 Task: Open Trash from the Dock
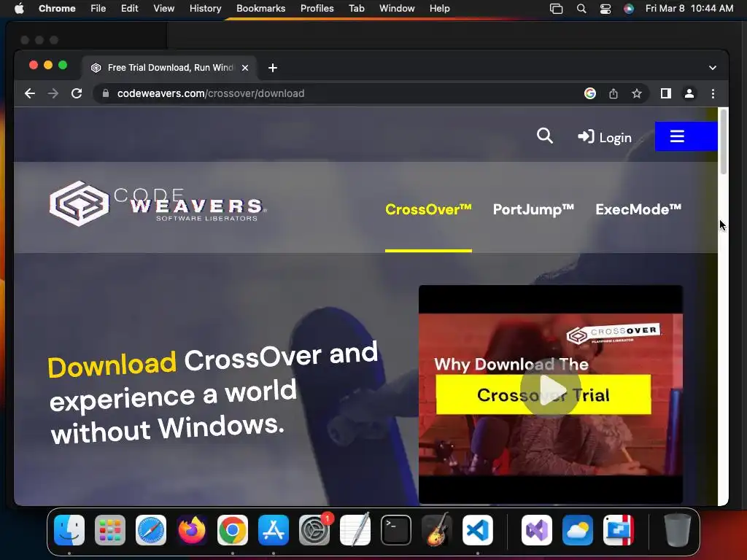coord(677,530)
